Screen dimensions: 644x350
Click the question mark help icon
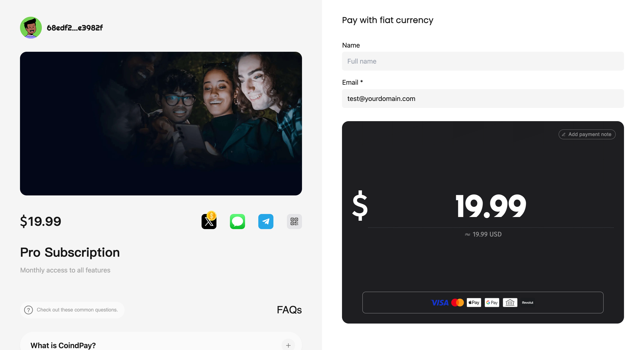click(29, 310)
